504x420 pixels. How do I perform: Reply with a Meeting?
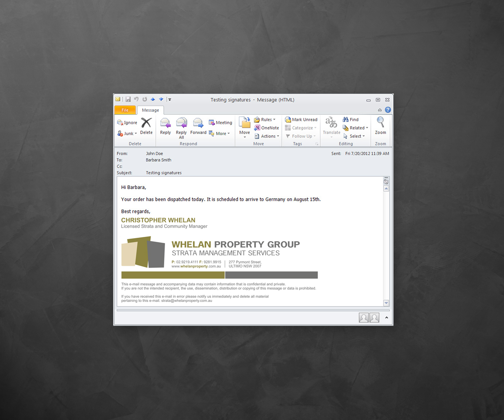click(220, 123)
